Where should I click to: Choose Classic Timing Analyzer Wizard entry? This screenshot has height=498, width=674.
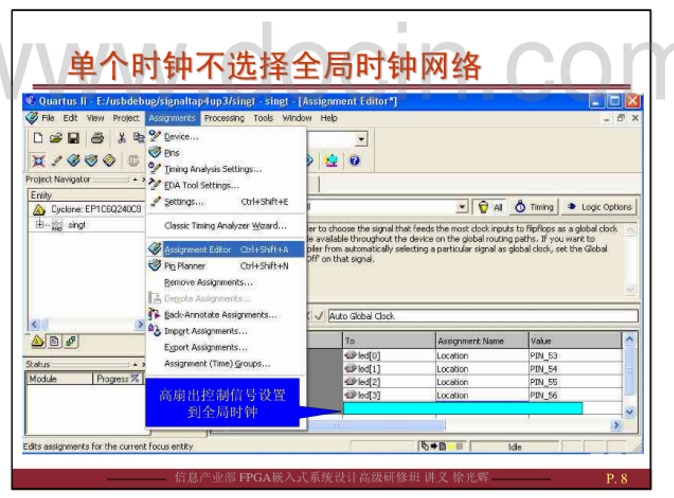pyautogui.click(x=226, y=226)
